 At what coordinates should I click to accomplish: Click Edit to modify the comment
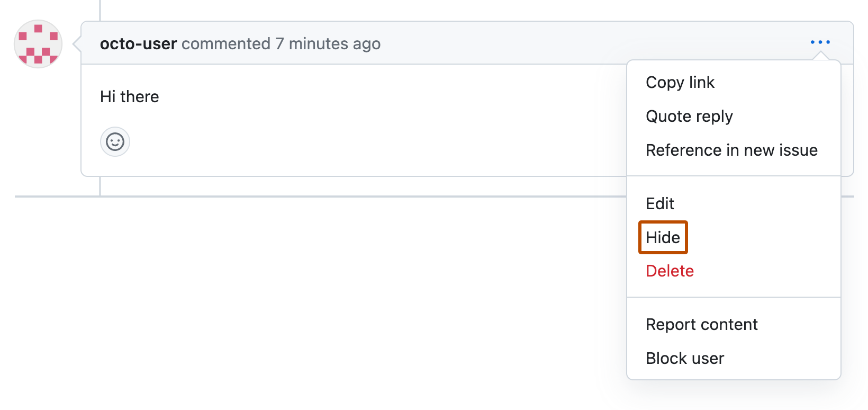(659, 203)
